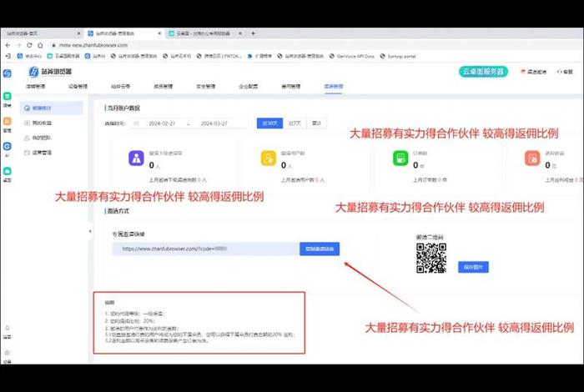Select the highlighted 邀请管理 menu

pyautogui.click(x=334, y=87)
